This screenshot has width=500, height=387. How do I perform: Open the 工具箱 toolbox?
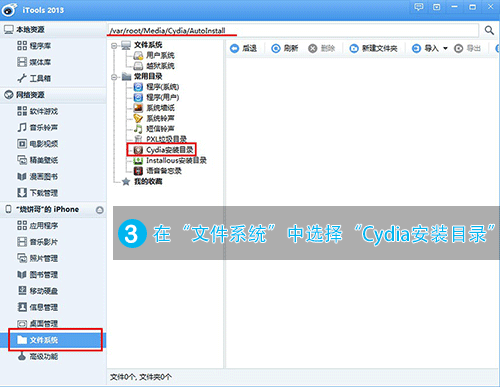(x=34, y=78)
